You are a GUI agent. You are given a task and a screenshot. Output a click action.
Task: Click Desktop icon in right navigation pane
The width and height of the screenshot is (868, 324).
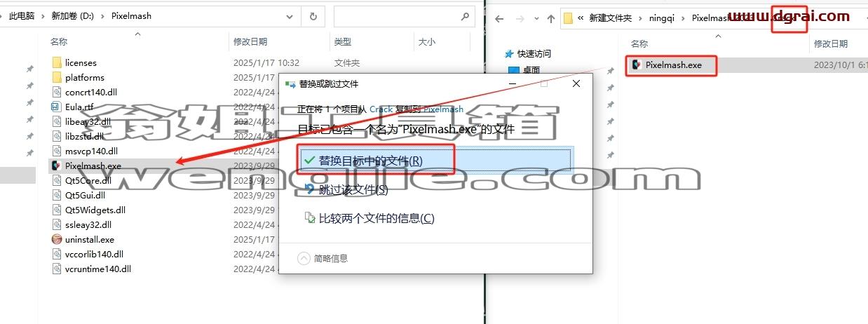pos(513,70)
